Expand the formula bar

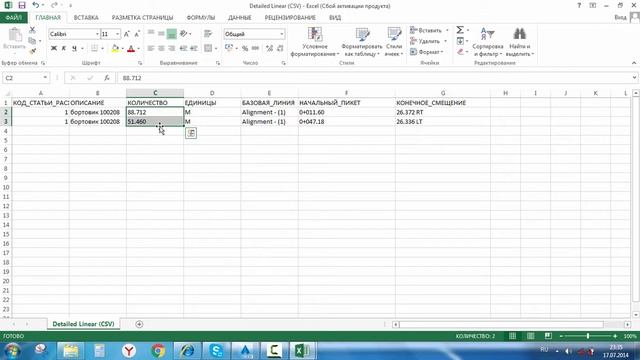click(634, 78)
